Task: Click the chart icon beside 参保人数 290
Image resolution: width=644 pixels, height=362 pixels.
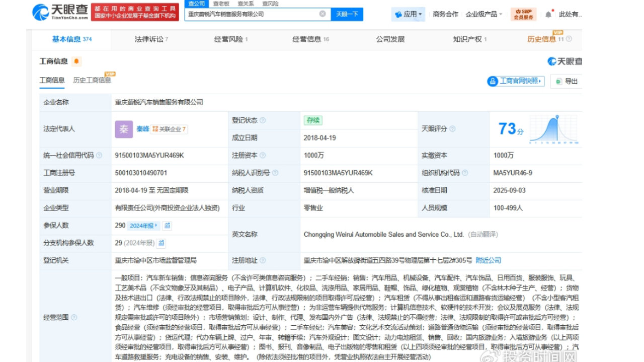Action: coord(167,226)
